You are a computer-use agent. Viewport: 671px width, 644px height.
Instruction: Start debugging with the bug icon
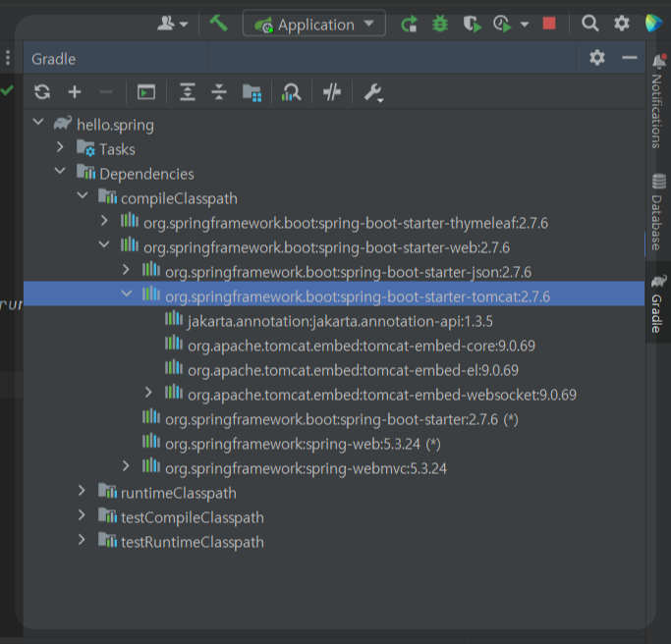440,24
